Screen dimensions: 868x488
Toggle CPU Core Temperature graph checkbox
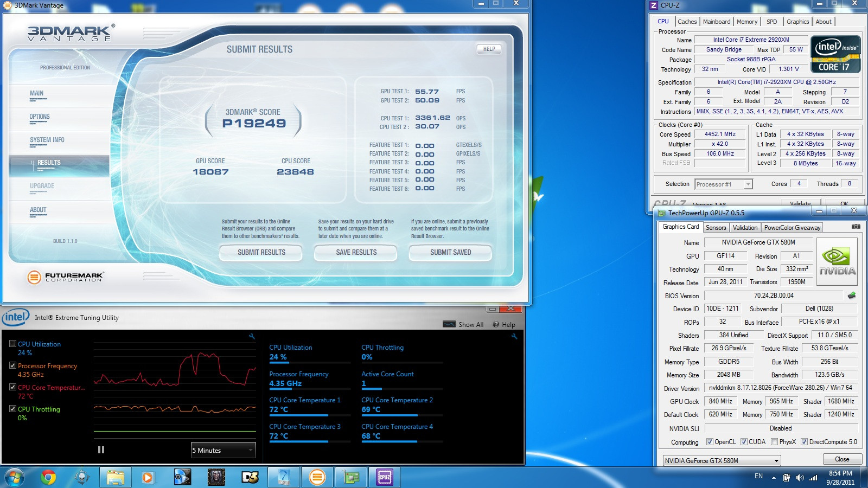12,387
